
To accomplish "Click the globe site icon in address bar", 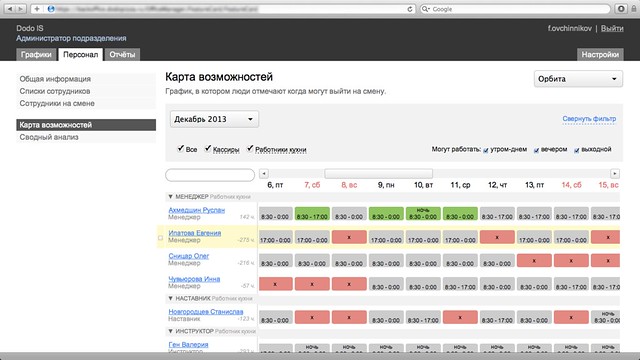I will [x=51, y=9].
